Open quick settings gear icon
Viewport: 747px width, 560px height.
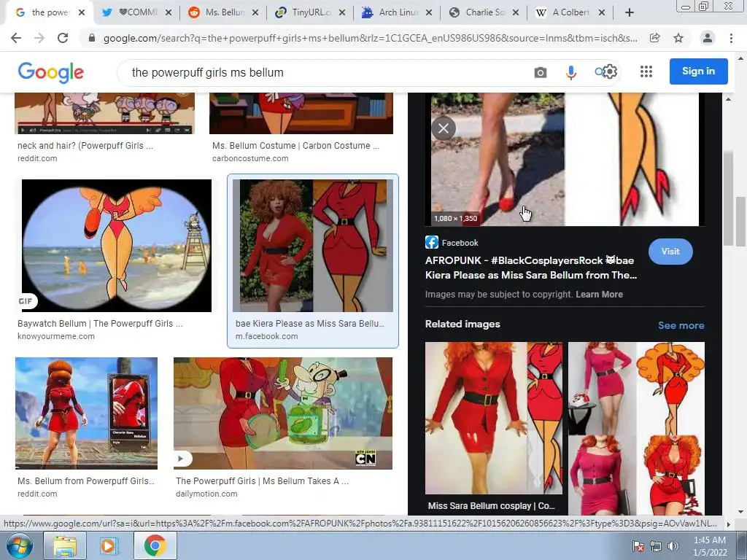611,71
